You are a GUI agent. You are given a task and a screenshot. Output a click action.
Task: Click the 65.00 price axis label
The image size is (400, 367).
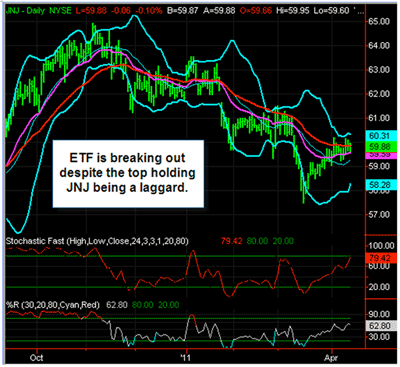[379, 21]
